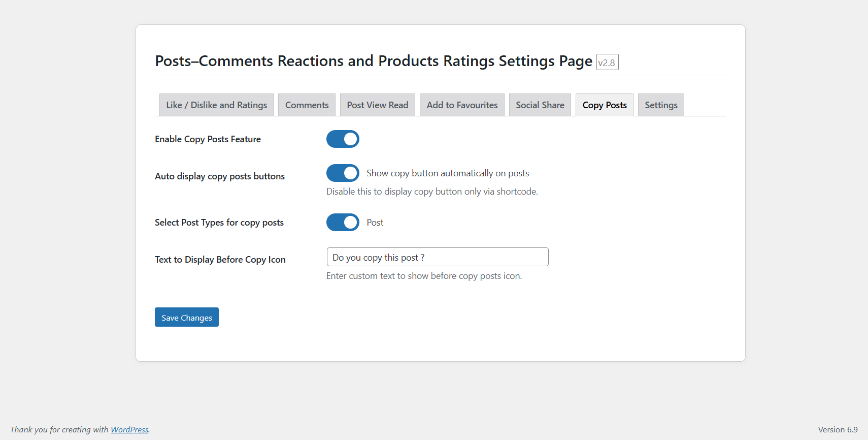Click the 'Text to Display Before Copy Icon' label
The width and height of the screenshot is (868, 440).
tap(220, 260)
